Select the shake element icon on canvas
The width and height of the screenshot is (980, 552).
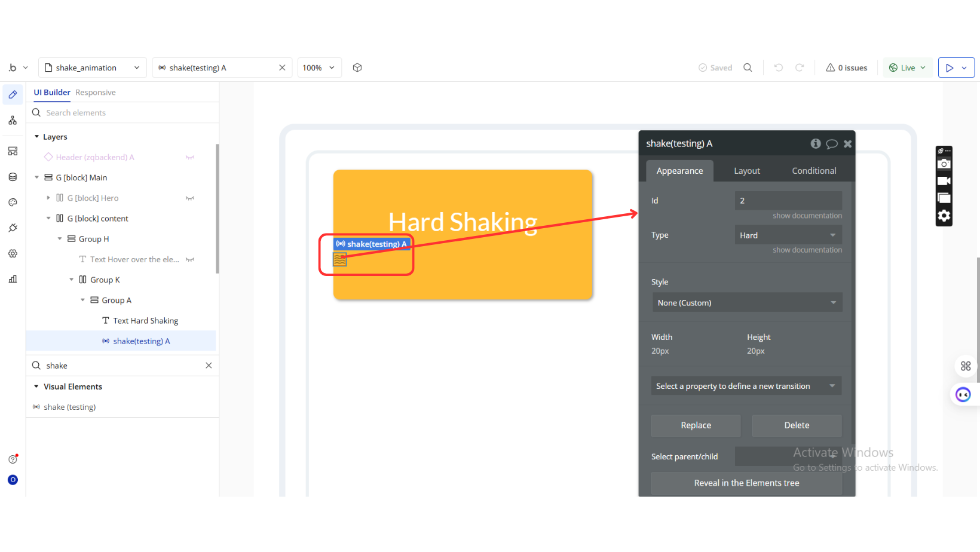click(339, 259)
